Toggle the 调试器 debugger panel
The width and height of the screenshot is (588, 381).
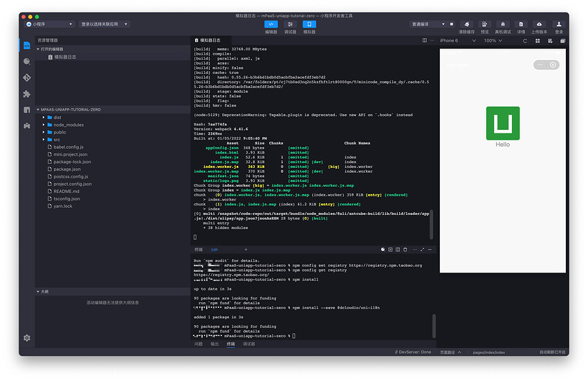[291, 24]
